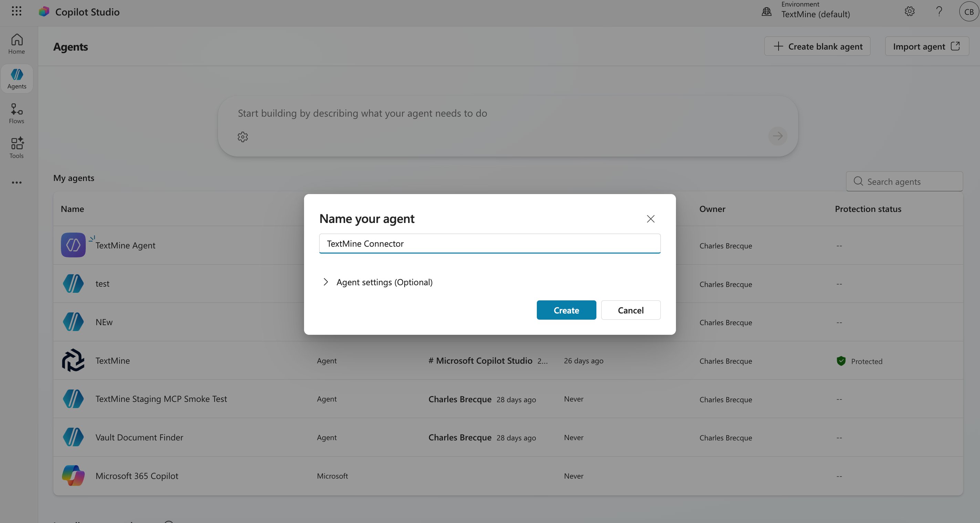Open Microsoft 365 Copilot name
Viewport: 980px width, 523px height.
[137, 476]
